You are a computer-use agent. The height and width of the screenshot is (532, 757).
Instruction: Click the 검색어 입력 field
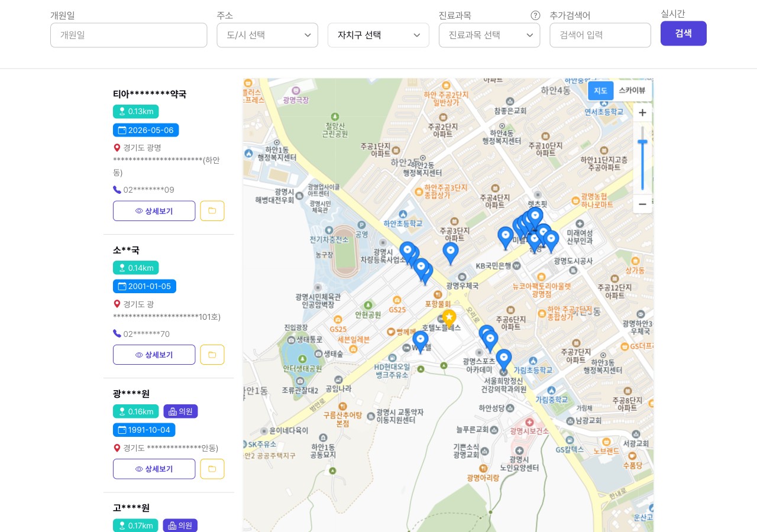point(600,35)
